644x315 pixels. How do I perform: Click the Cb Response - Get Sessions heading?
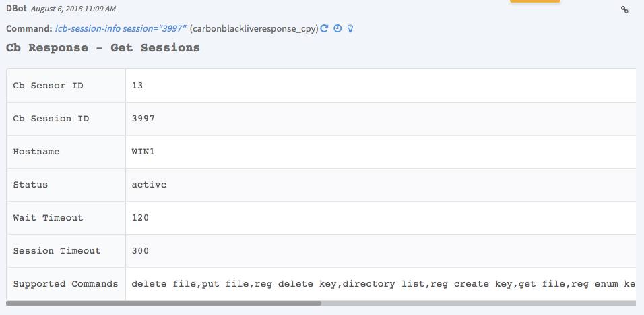(x=103, y=48)
